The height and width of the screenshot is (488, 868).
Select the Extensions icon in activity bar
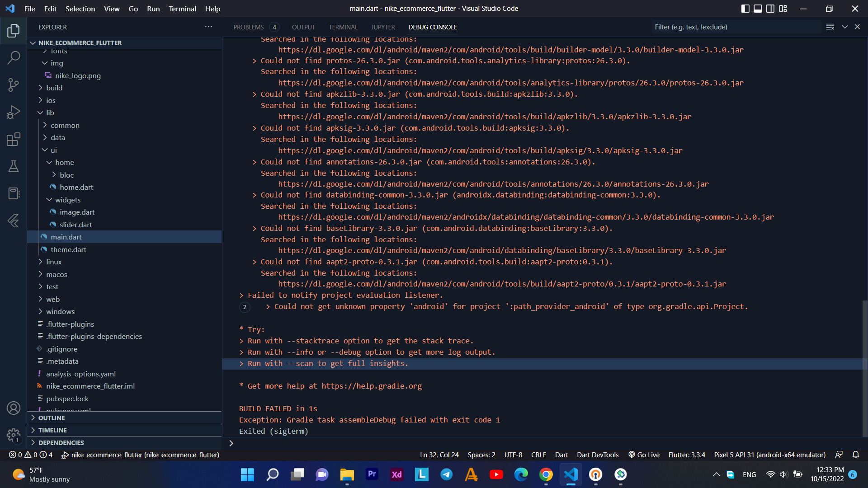pos(13,140)
